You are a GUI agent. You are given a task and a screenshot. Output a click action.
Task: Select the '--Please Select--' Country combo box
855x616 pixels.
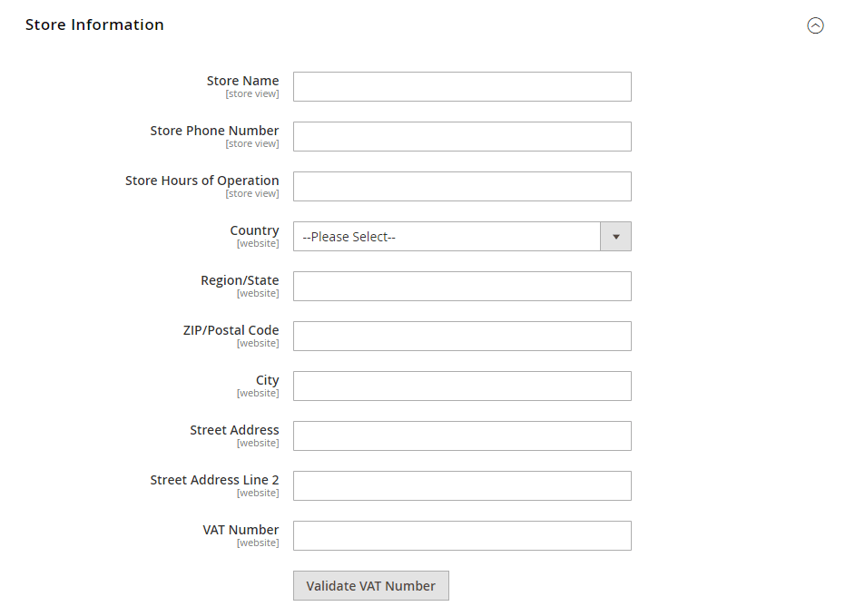pos(447,237)
